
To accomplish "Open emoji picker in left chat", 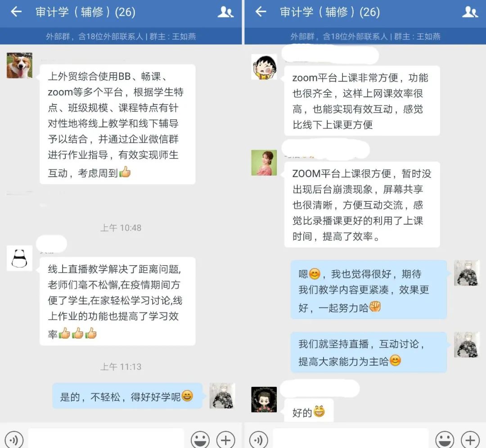I will point(200,439).
